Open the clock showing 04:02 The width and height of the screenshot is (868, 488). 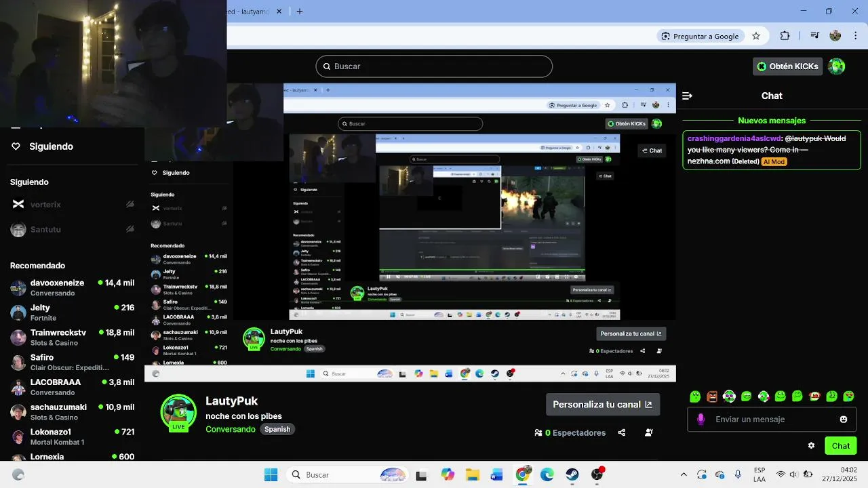840,475
